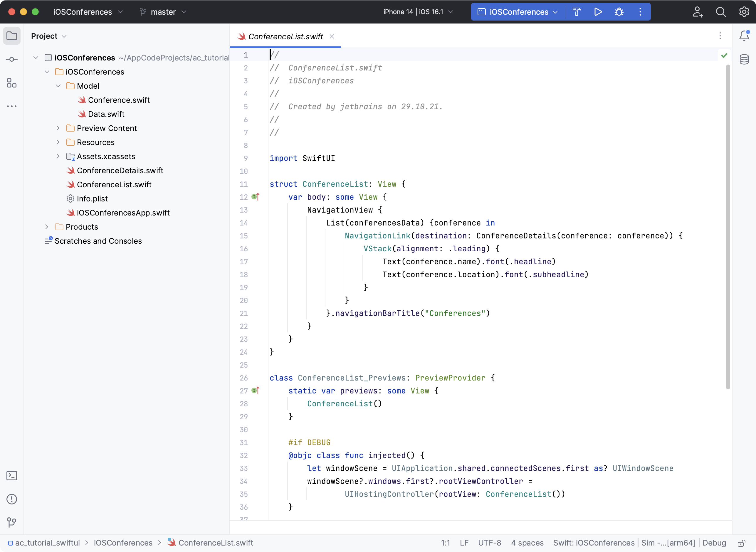
Task: Change 4 spaces indent setting
Action: pos(527,543)
